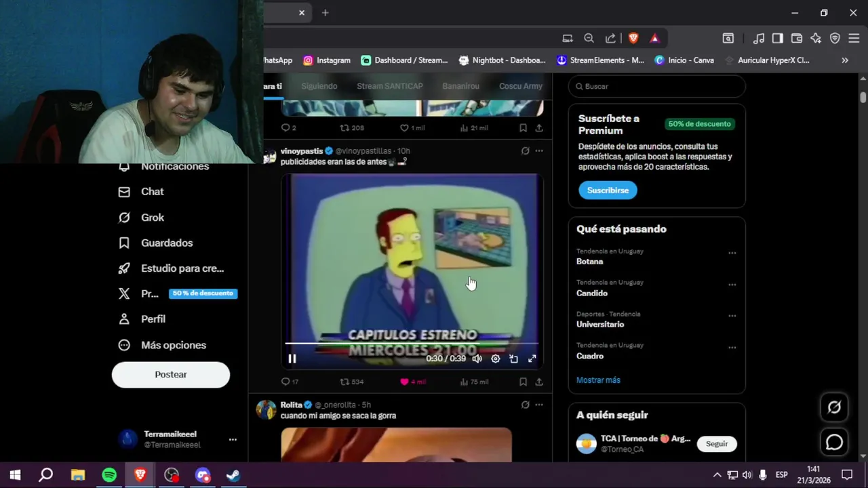Open Brave VPN shield icon
The height and width of the screenshot is (488, 868).
pos(835,39)
